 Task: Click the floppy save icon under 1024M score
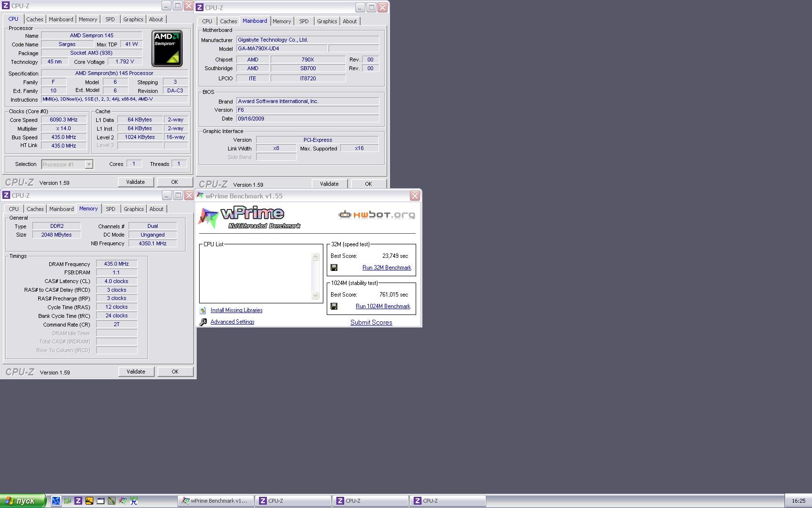(334, 306)
